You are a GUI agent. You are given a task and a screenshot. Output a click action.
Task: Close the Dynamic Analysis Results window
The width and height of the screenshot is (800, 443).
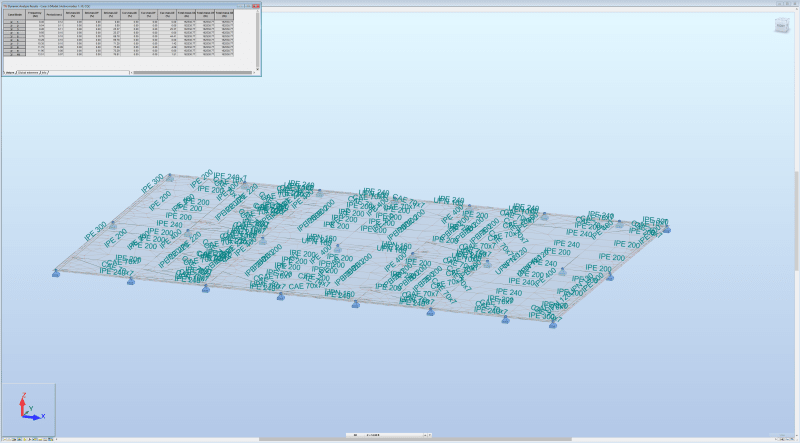256,6
